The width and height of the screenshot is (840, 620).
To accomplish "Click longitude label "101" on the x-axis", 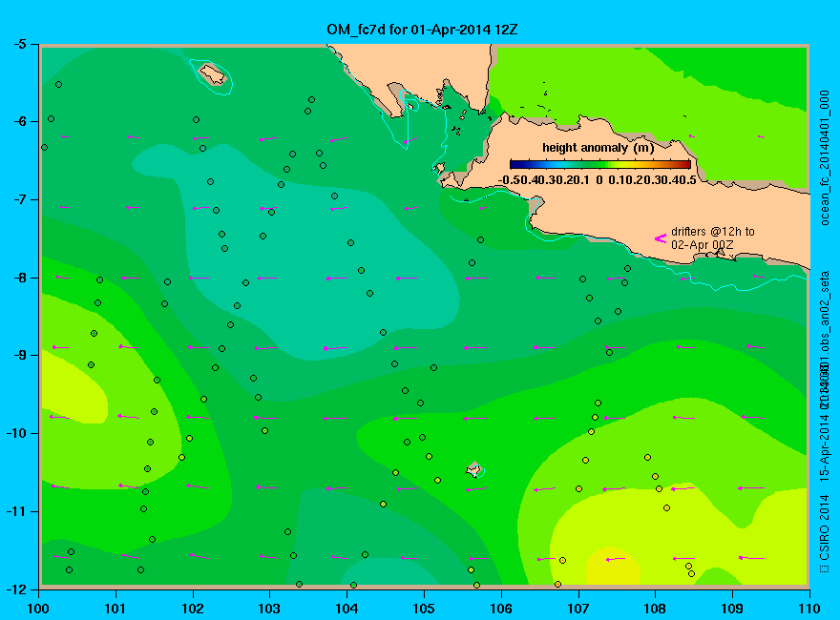I will click(x=115, y=609).
